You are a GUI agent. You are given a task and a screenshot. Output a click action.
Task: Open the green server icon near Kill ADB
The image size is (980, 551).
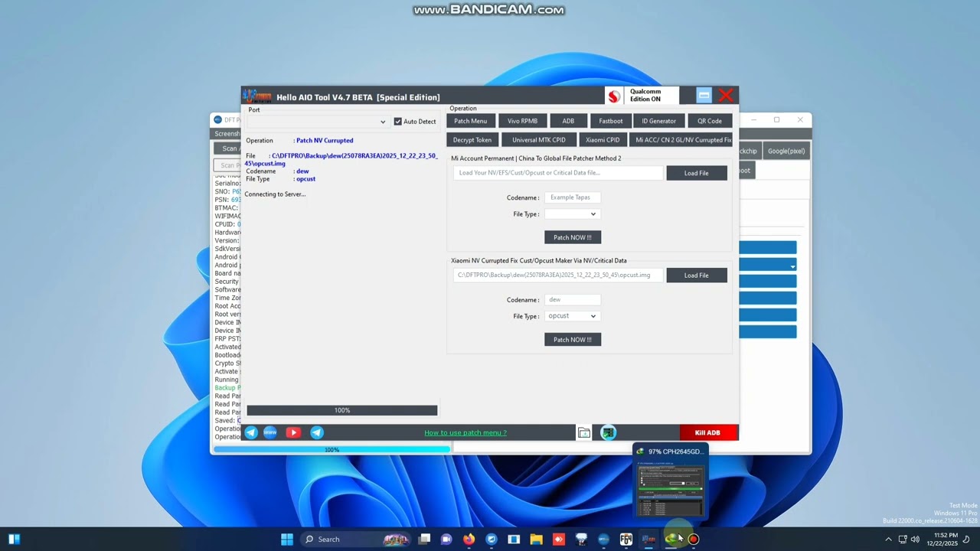pos(608,433)
